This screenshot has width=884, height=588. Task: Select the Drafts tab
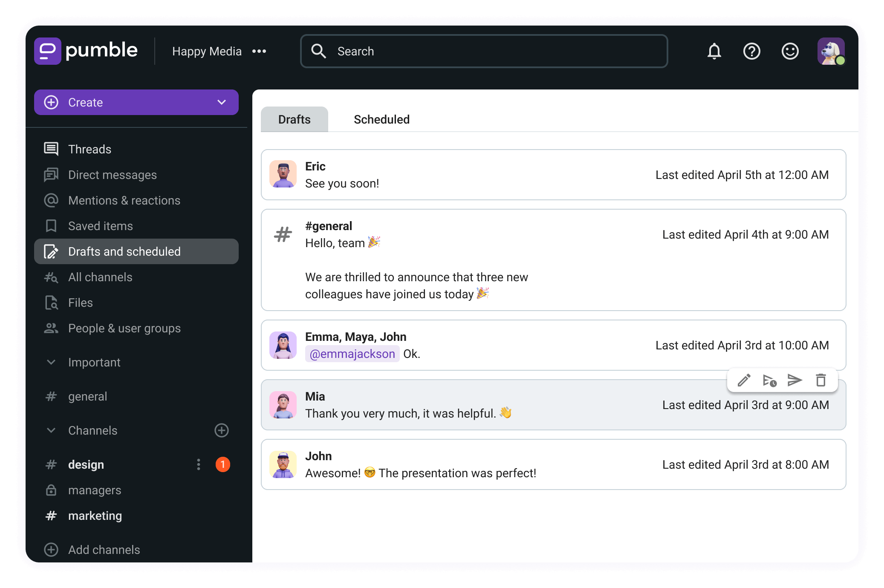(x=294, y=119)
